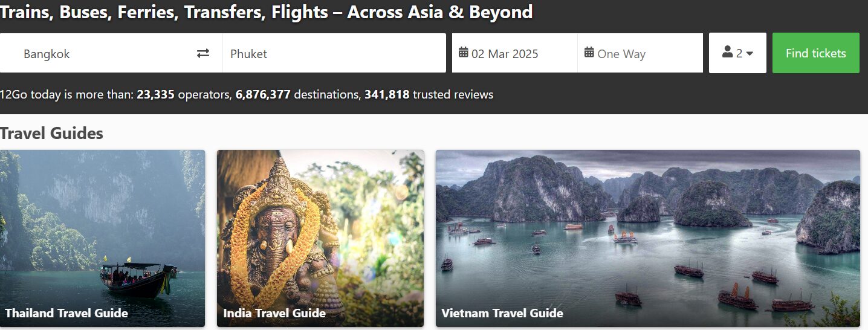Click the Trains, Buses, Ferries headline
Image resolution: width=868 pixels, height=330 pixels.
[267, 11]
